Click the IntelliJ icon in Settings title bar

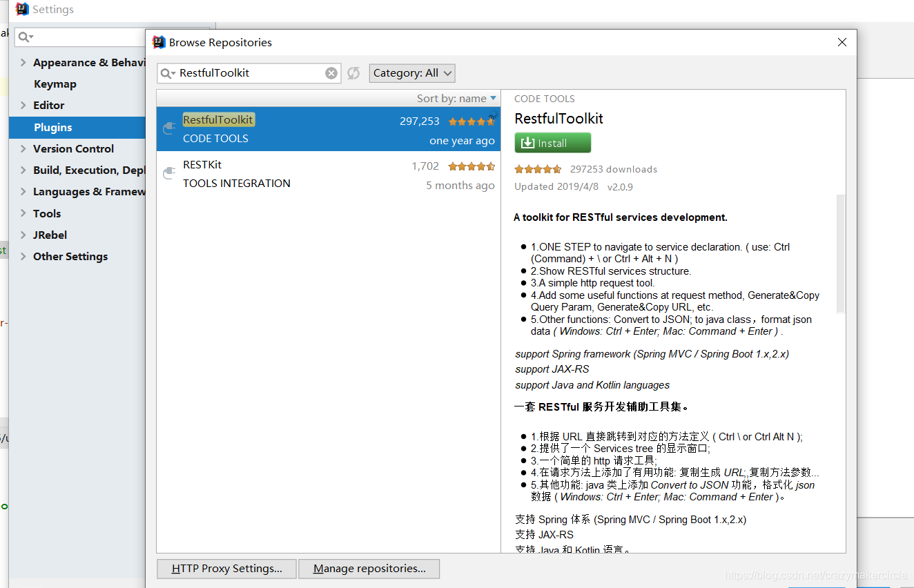click(x=21, y=10)
